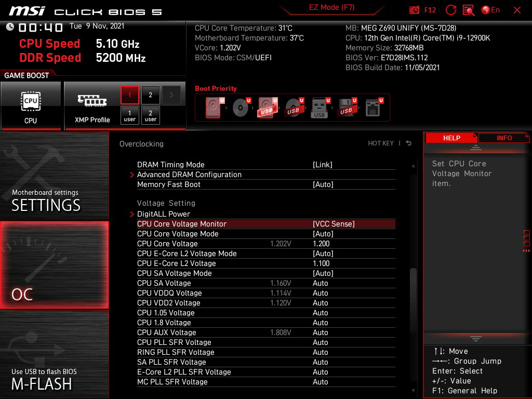Viewport: 532px width, 399px height.
Task: Select the E-Core L2 PLL SFR Voltage row
Action: tap(266, 372)
